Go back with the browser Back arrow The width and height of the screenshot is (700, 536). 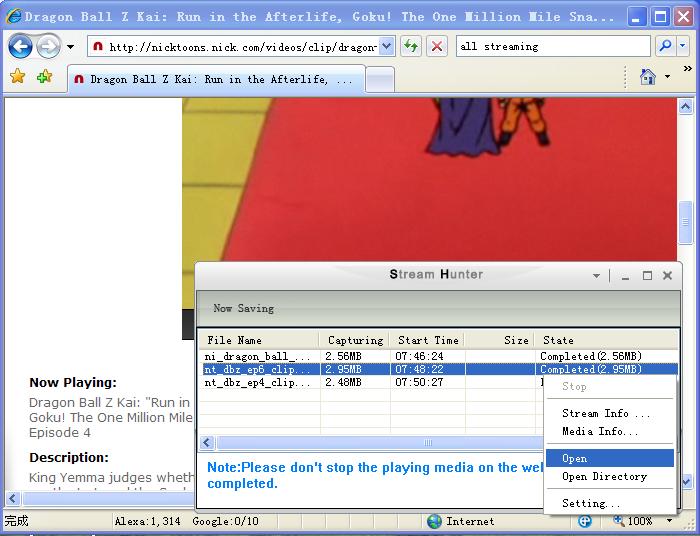[x=21, y=46]
